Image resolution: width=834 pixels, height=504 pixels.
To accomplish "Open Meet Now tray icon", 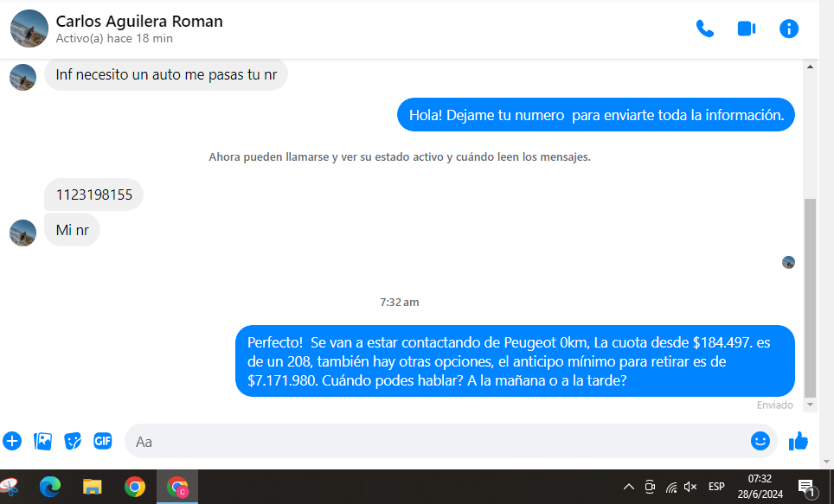I will point(650,487).
